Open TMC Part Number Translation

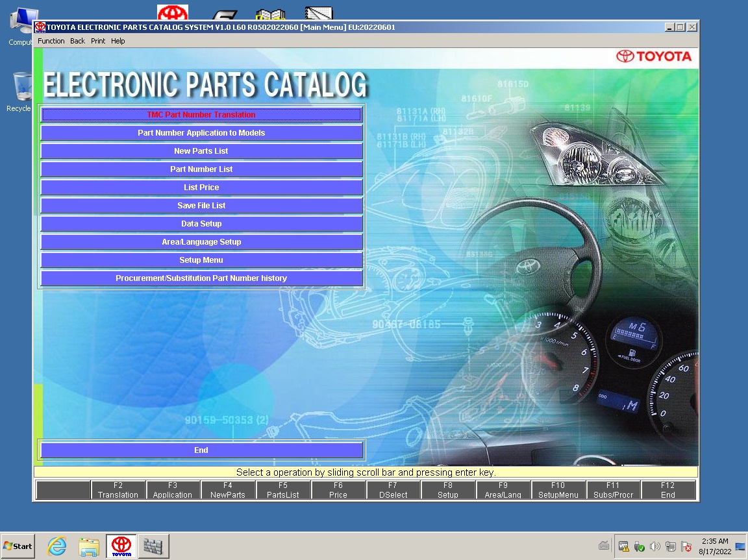(201, 114)
